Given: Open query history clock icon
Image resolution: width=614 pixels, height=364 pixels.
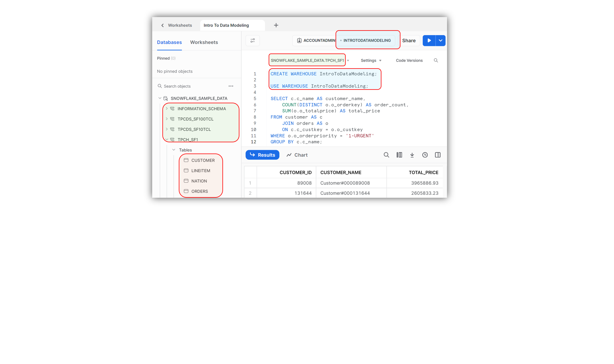Looking at the screenshot, I should coord(425,155).
